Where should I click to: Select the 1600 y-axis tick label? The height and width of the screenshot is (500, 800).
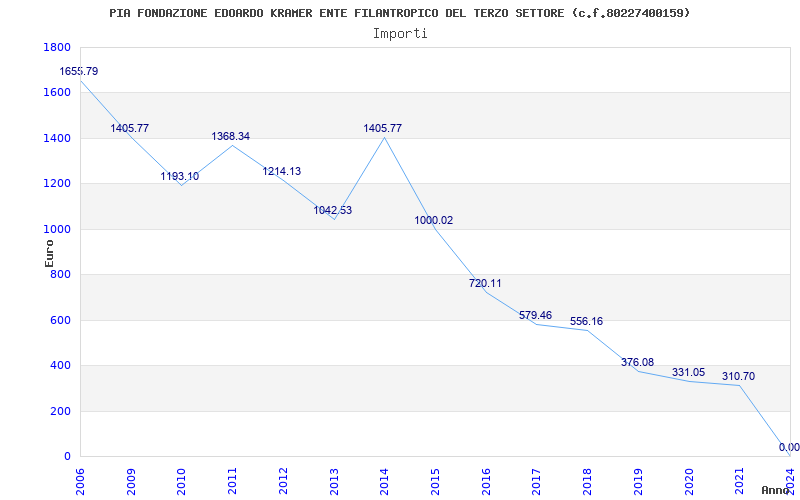tap(59, 93)
